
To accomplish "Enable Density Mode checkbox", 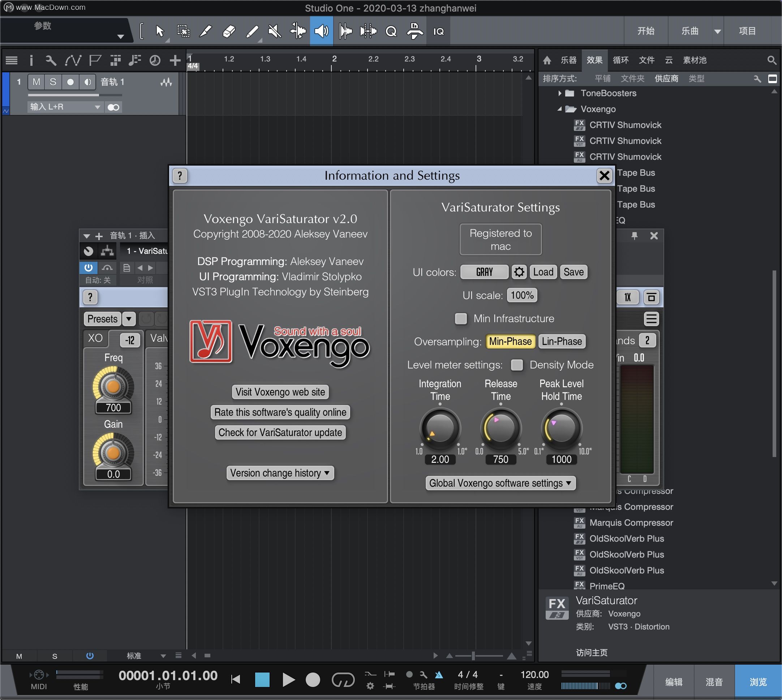I will [517, 365].
